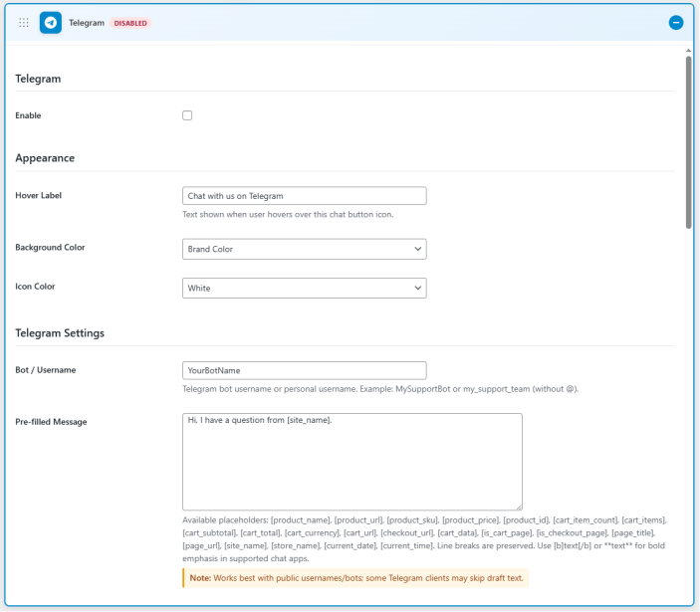
Task: Click the Icon Color label
Action: tap(35, 287)
